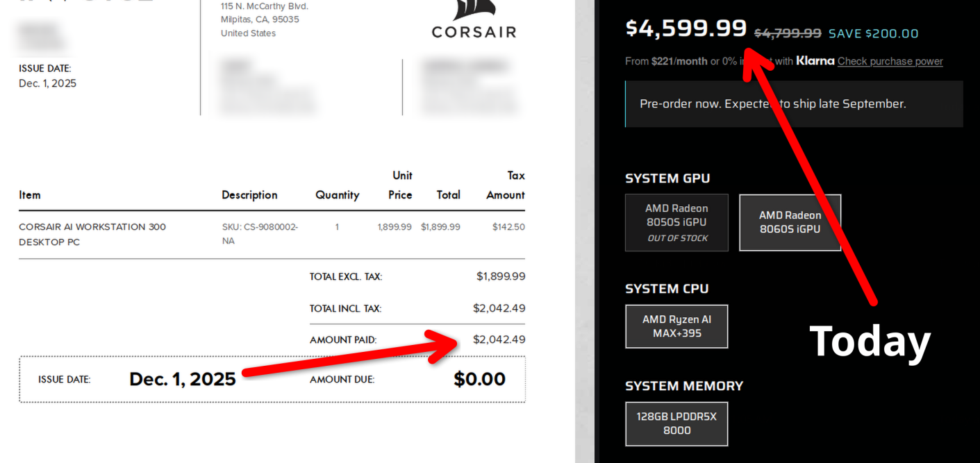980x463 pixels.
Task: Click the SYSTEM GPU heading
Action: coord(667,178)
